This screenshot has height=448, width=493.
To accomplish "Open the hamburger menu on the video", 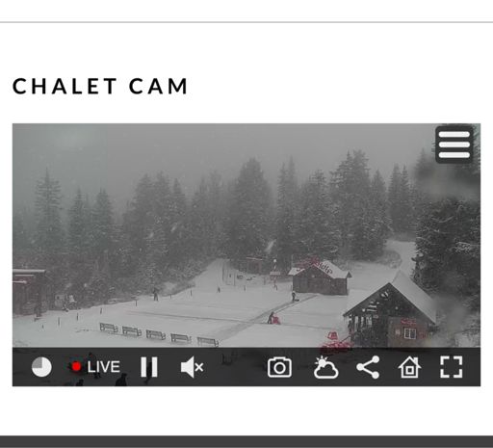I will click(x=454, y=145).
